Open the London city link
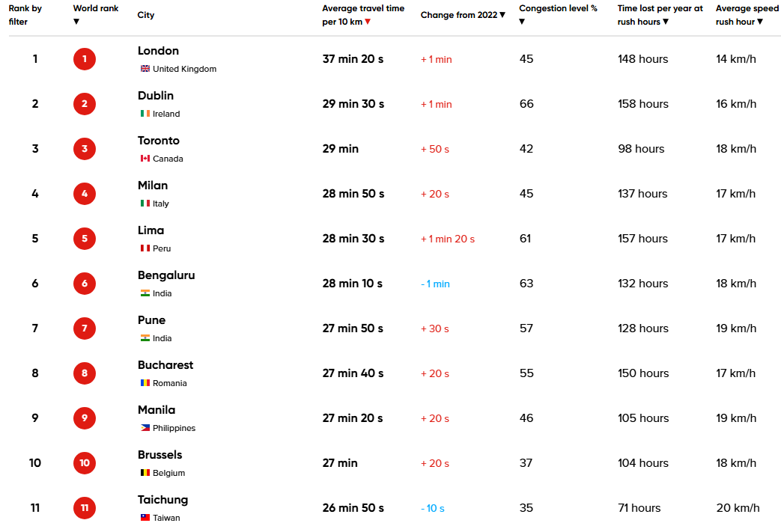781x532 pixels. [x=158, y=51]
